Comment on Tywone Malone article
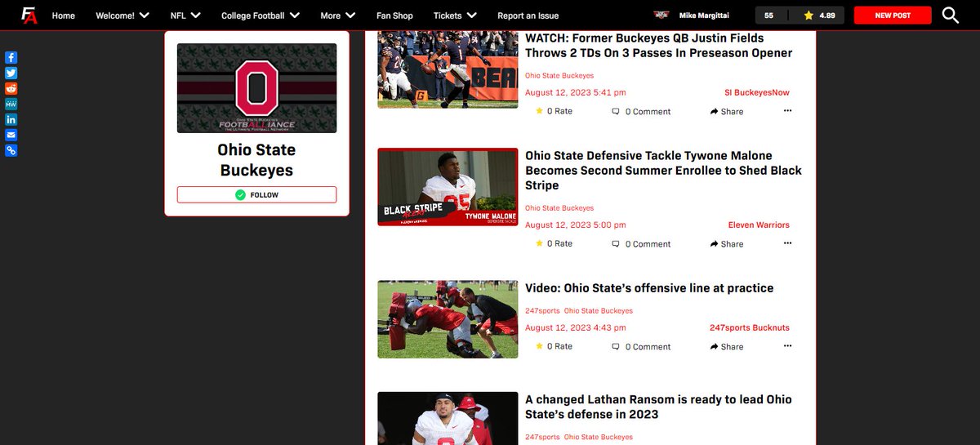 pos(642,243)
